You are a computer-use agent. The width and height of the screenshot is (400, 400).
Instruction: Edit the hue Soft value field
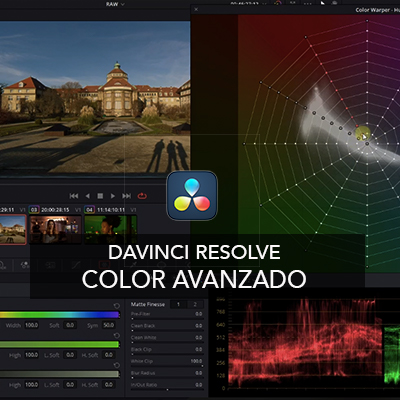[x=70, y=325]
